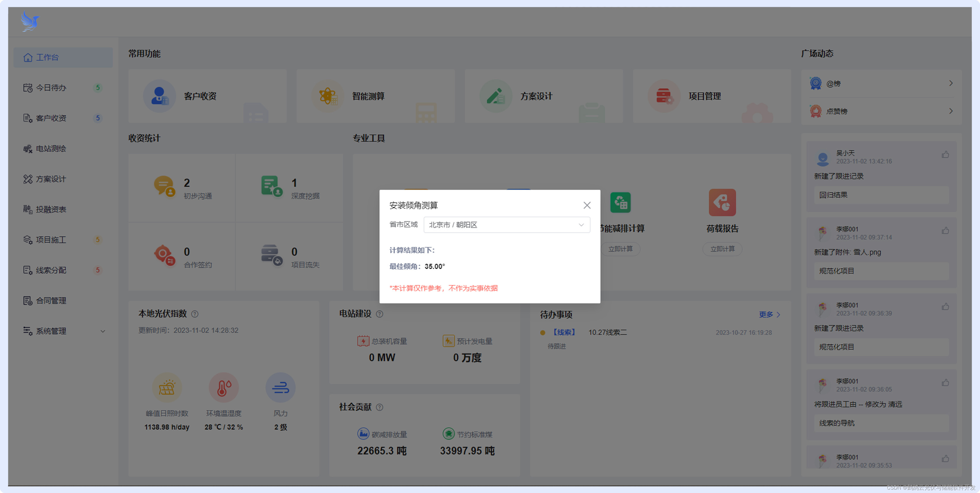Viewport: 980px width, 493px height.
Task: Select 客户收资 in the left sidebar
Action: 63,118
